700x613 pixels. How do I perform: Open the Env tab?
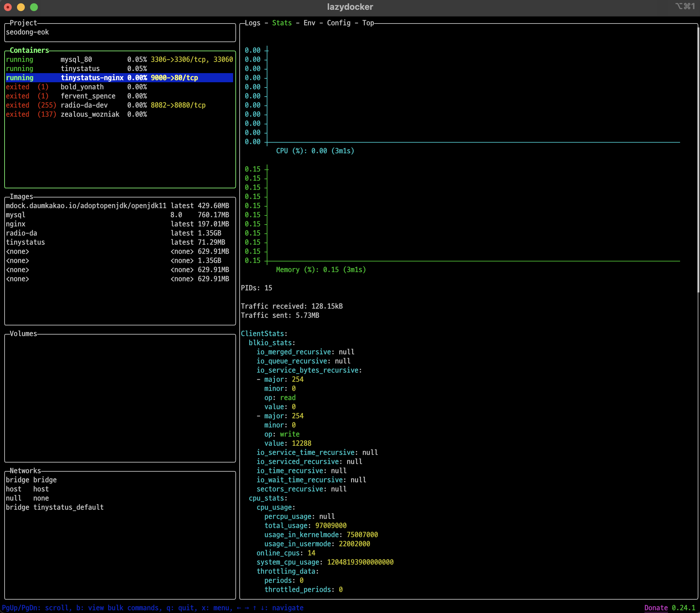tap(309, 23)
